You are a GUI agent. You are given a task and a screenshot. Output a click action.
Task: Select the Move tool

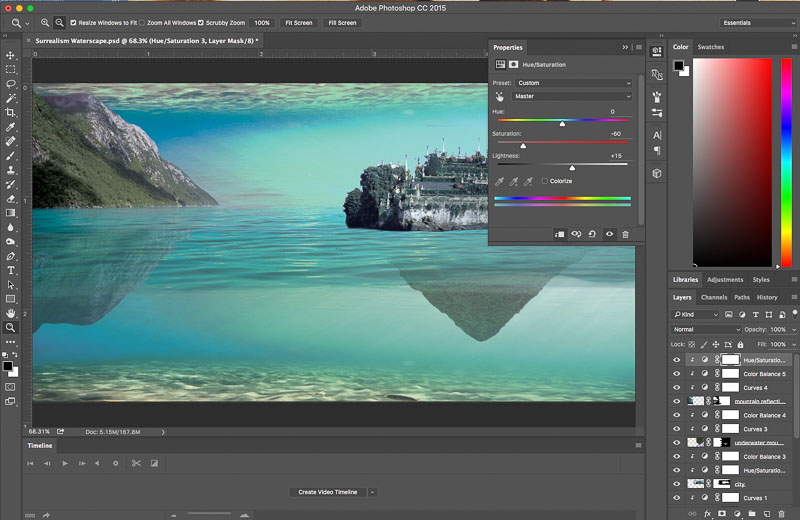click(x=10, y=55)
